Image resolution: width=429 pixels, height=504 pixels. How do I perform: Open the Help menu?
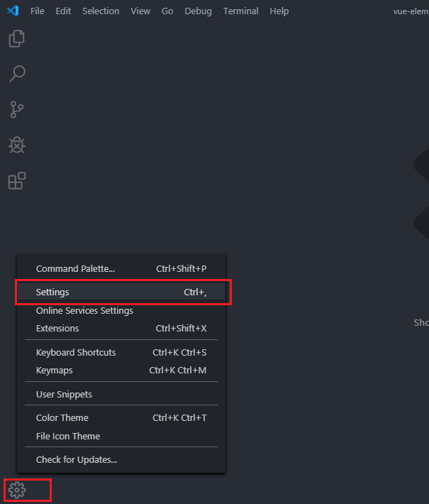pos(279,11)
